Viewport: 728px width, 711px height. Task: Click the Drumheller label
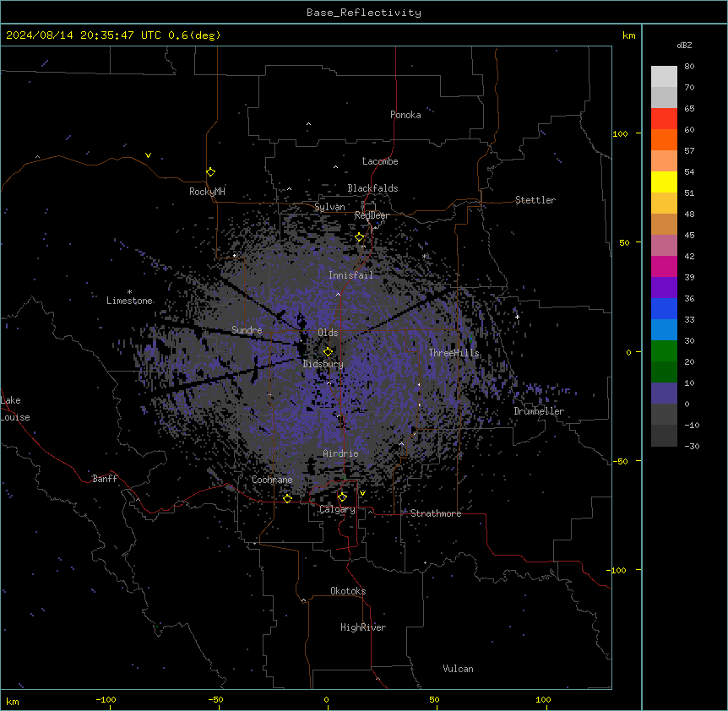coord(539,411)
